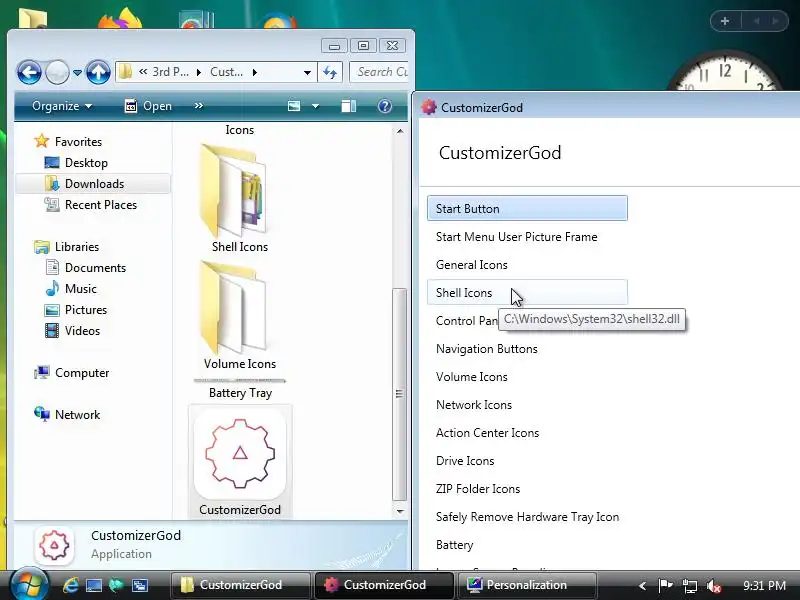Click the file list vertical scrollbar thumb
Image resolution: width=800 pixels, height=600 pixels.
(399, 394)
